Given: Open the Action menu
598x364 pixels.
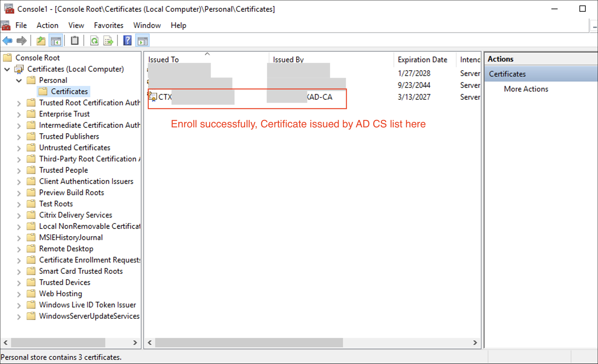Looking at the screenshot, I should (47, 25).
